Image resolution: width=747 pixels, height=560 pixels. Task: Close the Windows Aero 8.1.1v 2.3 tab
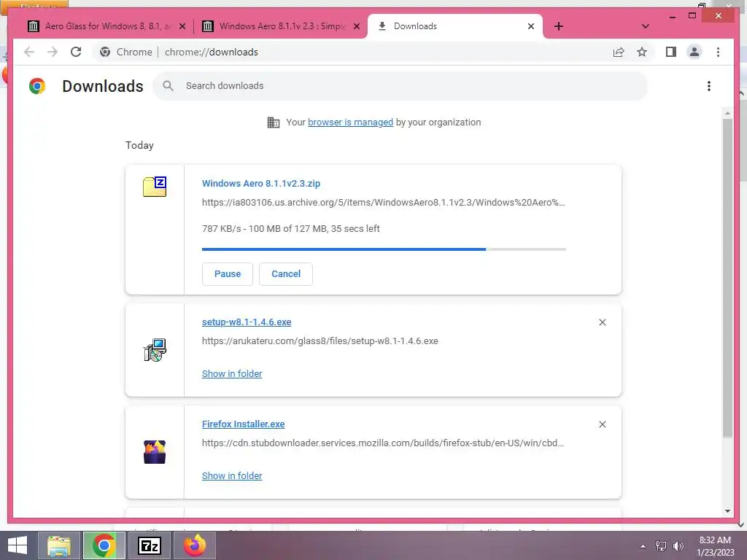356,26
